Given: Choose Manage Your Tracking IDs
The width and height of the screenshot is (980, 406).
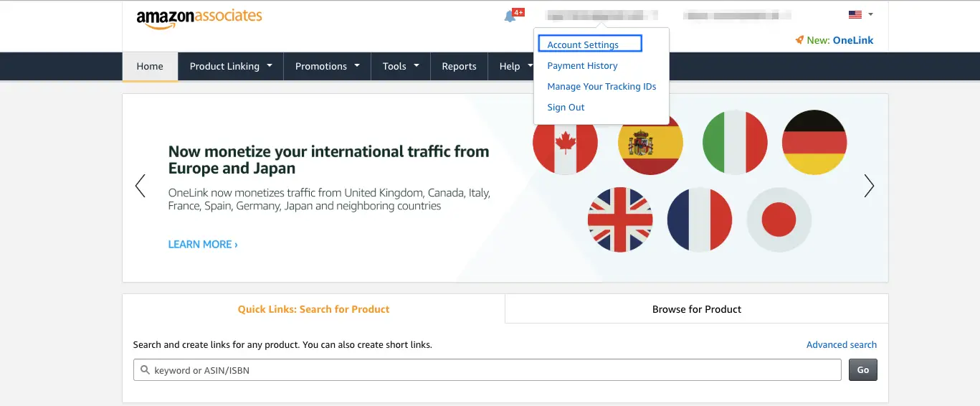Looking at the screenshot, I should [x=601, y=86].
